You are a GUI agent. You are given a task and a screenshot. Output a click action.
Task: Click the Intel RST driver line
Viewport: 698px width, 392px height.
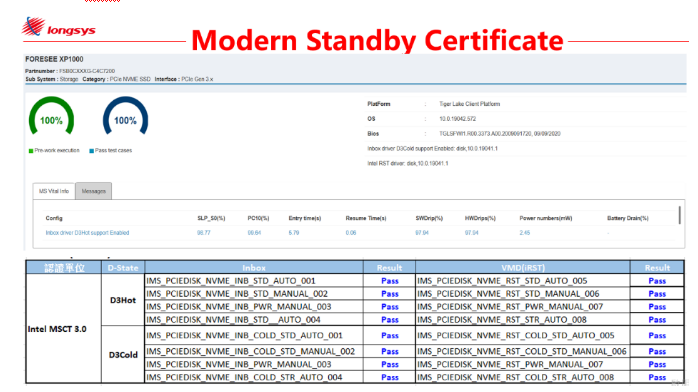tap(408, 163)
